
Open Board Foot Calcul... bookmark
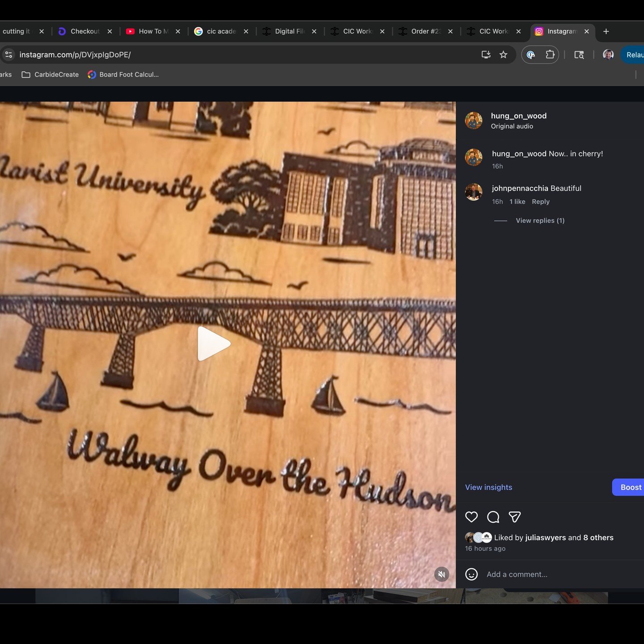(x=123, y=75)
